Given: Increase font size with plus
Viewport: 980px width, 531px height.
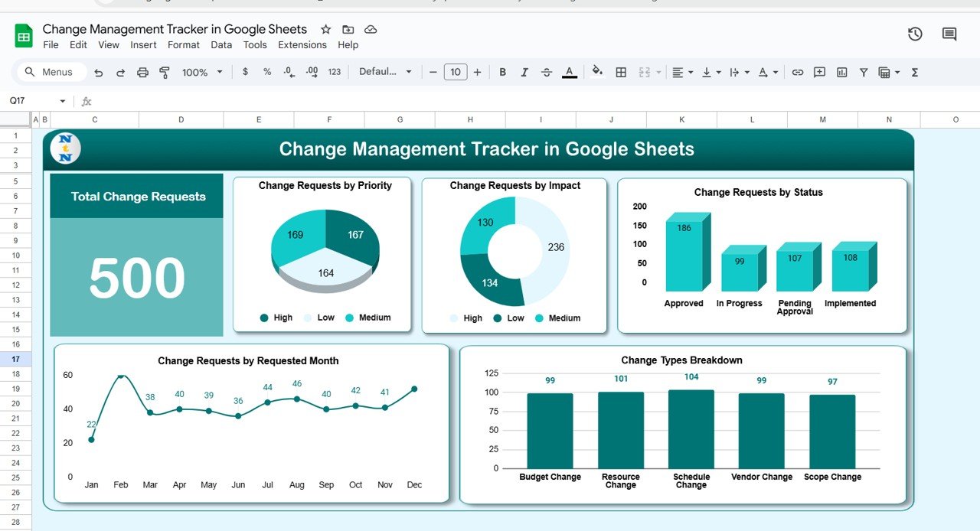Looking at the screenshot, I should click(477, 72).
